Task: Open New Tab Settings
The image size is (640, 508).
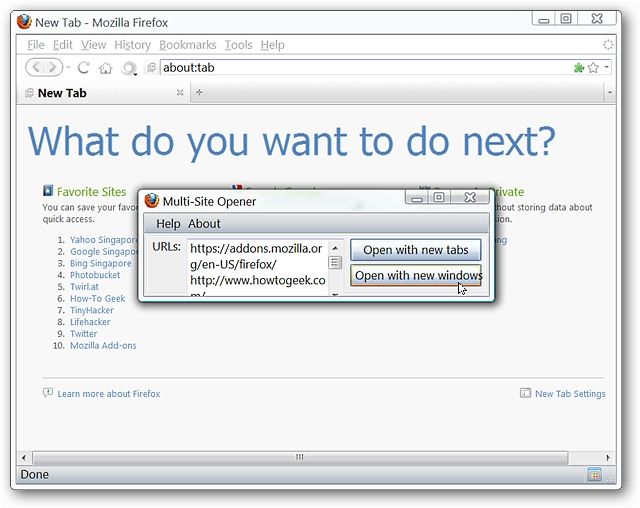Action: pos(570,394)
